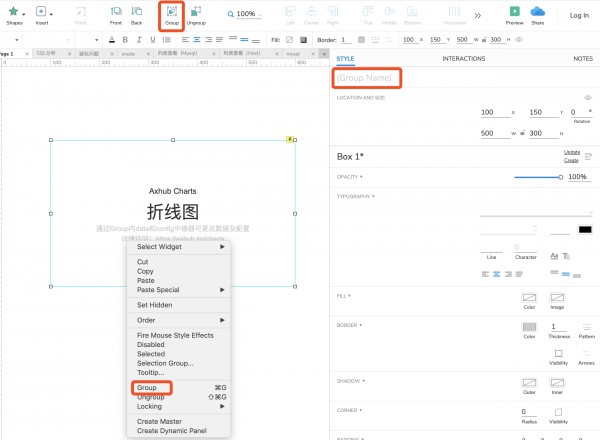Choose Set Hidden in context menu
This screenshot has width=600, height=440.
(x=179, y=305)
